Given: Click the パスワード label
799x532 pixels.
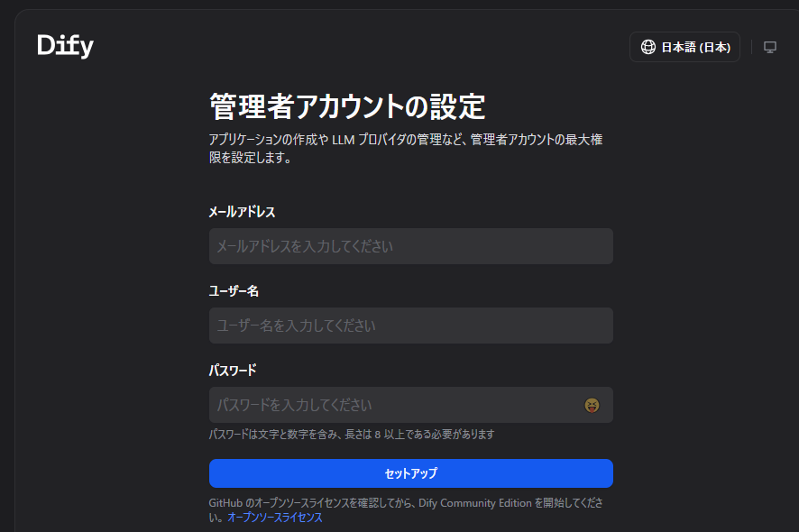Looking at the screenshot, I should point(233,371).
